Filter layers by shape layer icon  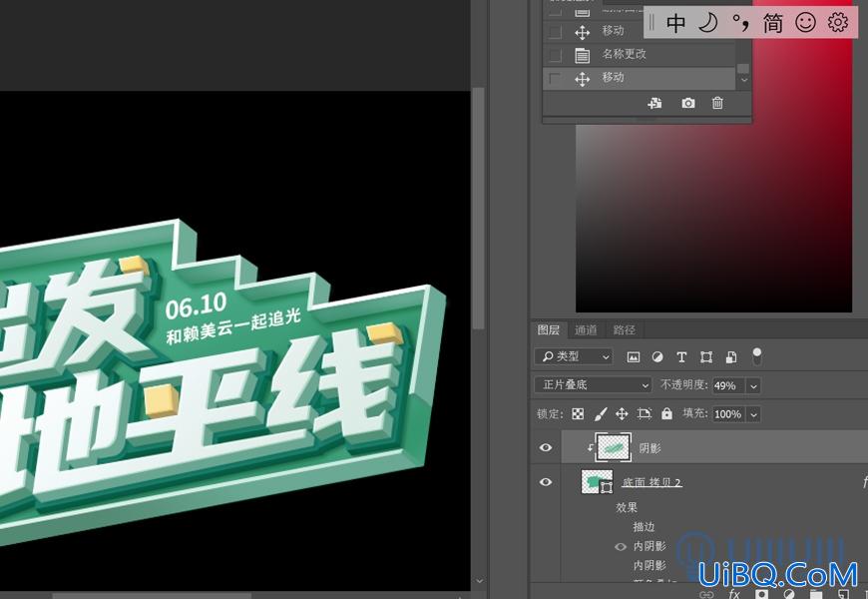pos(706,357)
